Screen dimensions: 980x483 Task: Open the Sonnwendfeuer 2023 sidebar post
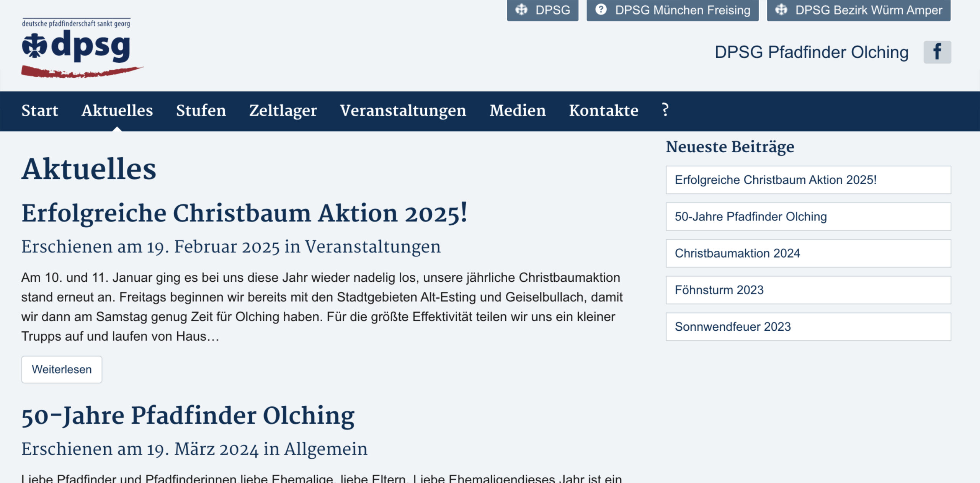pyautogui.click(x=732, y=327)
